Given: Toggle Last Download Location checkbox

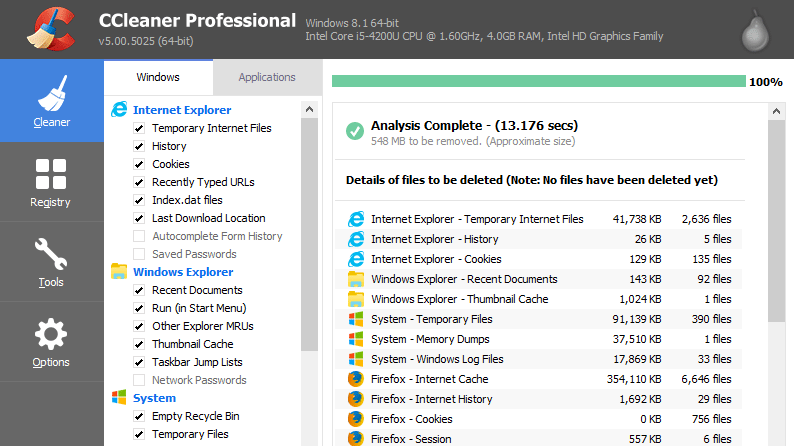Looking at the screenshot, I should (x=139, y=218).
